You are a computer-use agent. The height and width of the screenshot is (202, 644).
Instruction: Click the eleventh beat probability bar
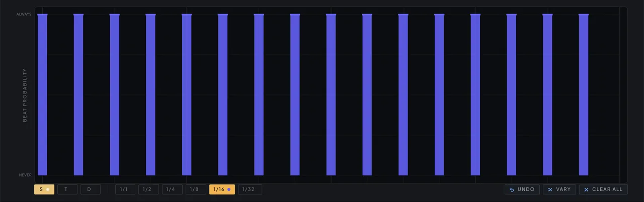click(403, 94)
